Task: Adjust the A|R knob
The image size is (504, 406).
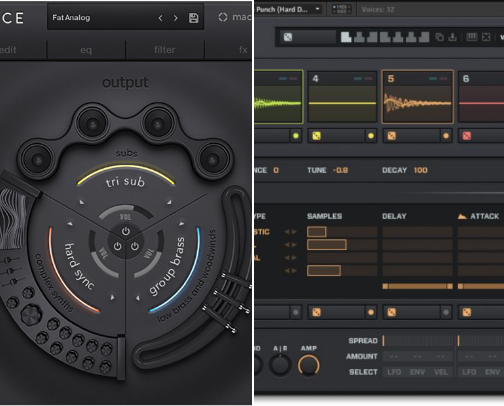Action: coord(280,365)
